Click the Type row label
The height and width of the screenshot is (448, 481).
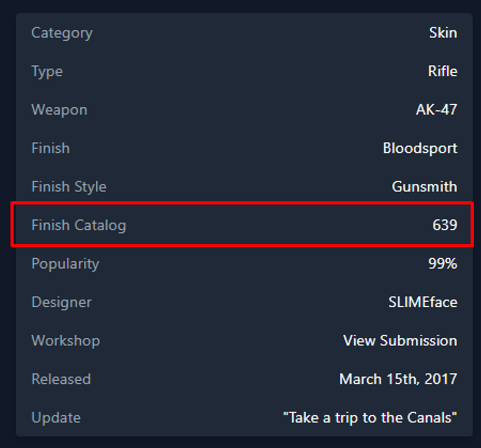[47, 72]
